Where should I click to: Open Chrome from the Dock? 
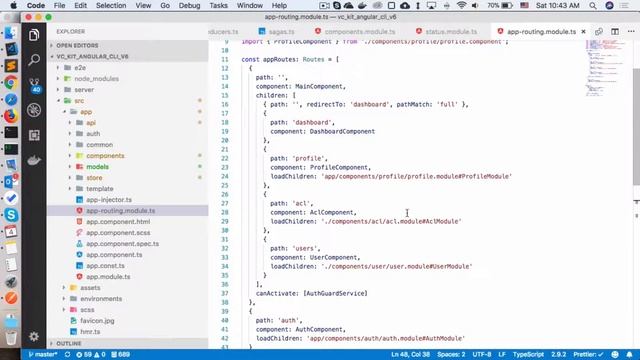click(11, 82)
